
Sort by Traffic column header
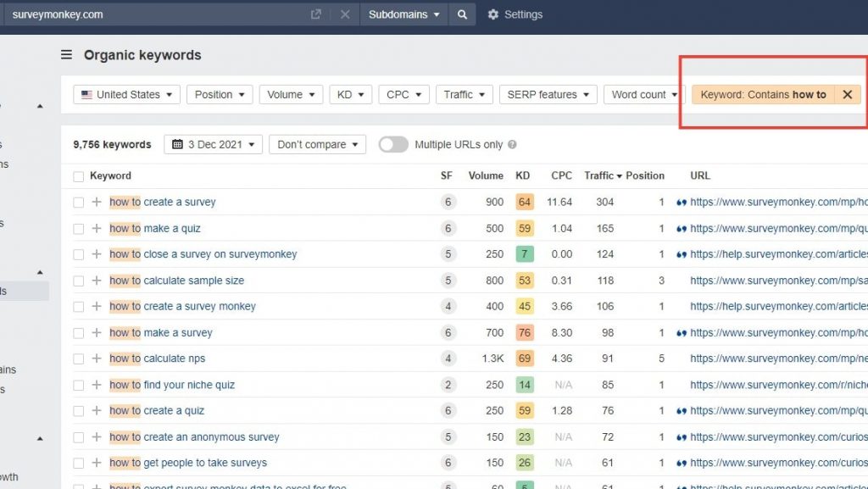[x=603, y=175]
